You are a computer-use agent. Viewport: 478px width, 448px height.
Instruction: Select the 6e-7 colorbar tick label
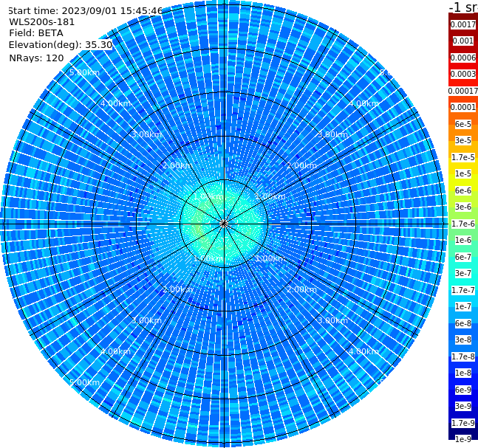(x=463, y=257)
